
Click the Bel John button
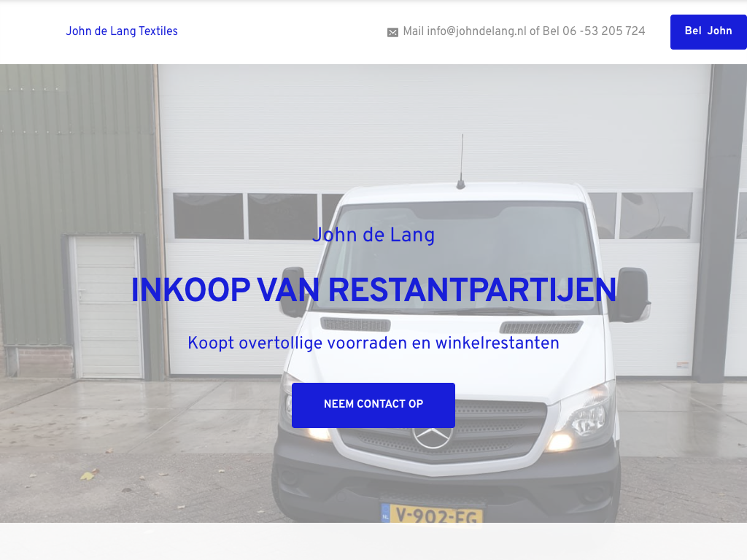click(708, 32)
